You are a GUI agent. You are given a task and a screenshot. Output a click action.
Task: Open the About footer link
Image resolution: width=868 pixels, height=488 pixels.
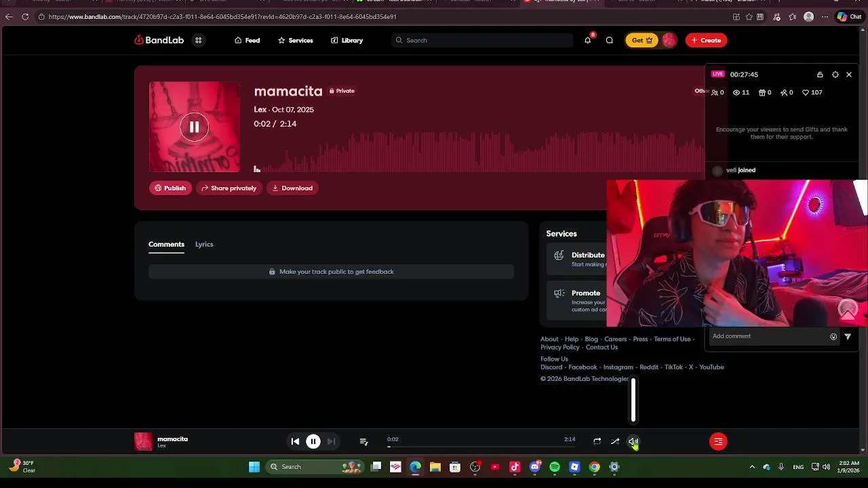[549, 339]
